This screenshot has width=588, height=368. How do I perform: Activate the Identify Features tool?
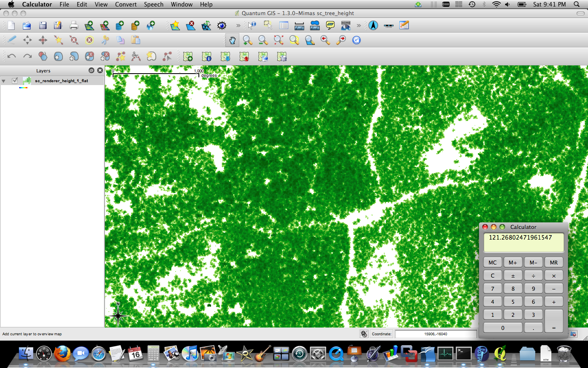252,25
